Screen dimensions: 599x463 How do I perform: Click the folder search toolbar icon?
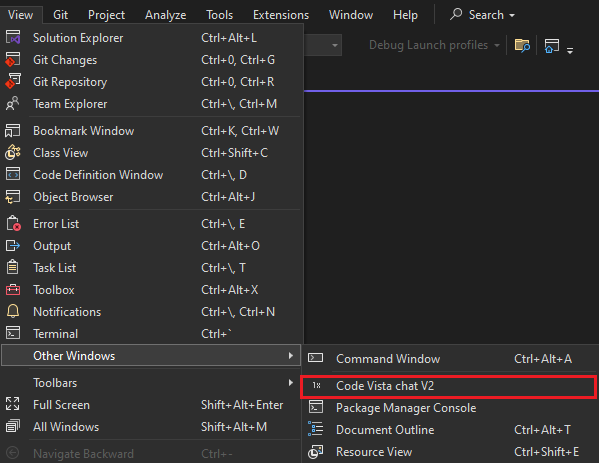[x=522, y=45]
